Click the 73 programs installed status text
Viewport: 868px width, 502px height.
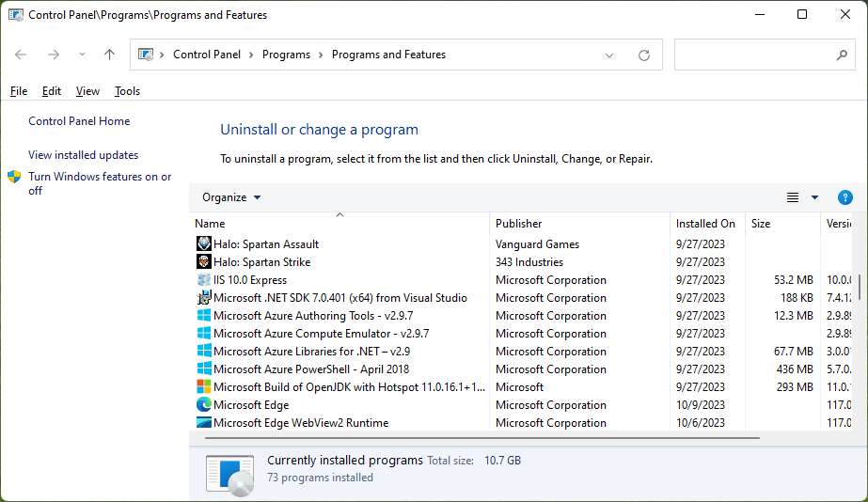[x=320, y=478]
